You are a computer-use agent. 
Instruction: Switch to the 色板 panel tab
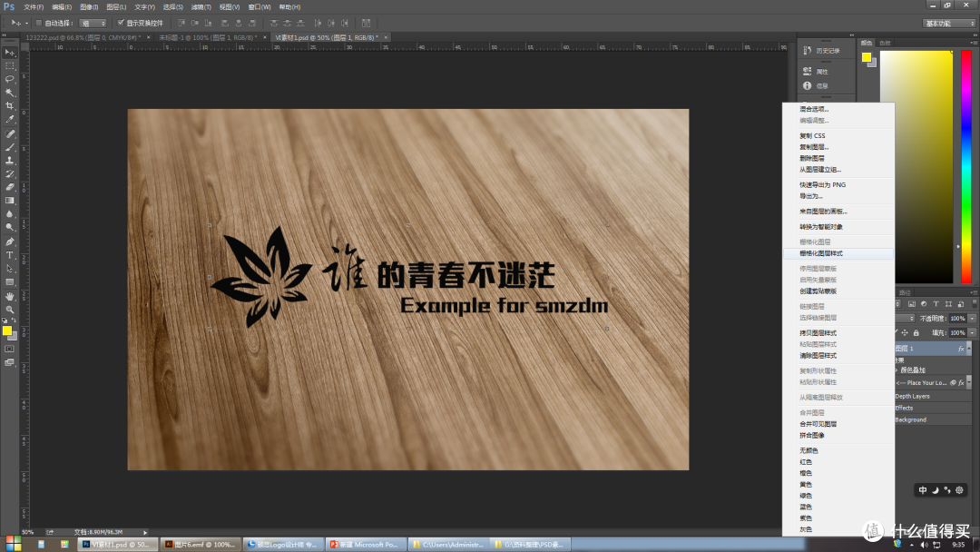pyautogui.click(x=885, y=43)
